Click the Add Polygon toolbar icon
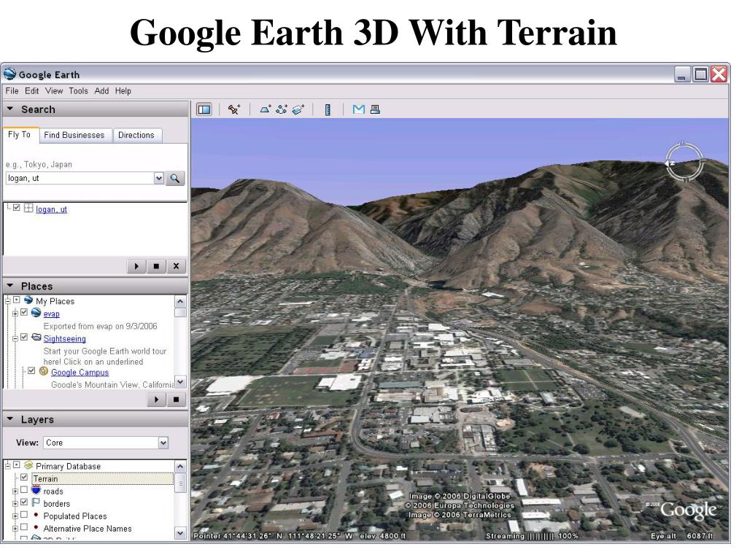747x560 pixels. click(x=266, y=109)
